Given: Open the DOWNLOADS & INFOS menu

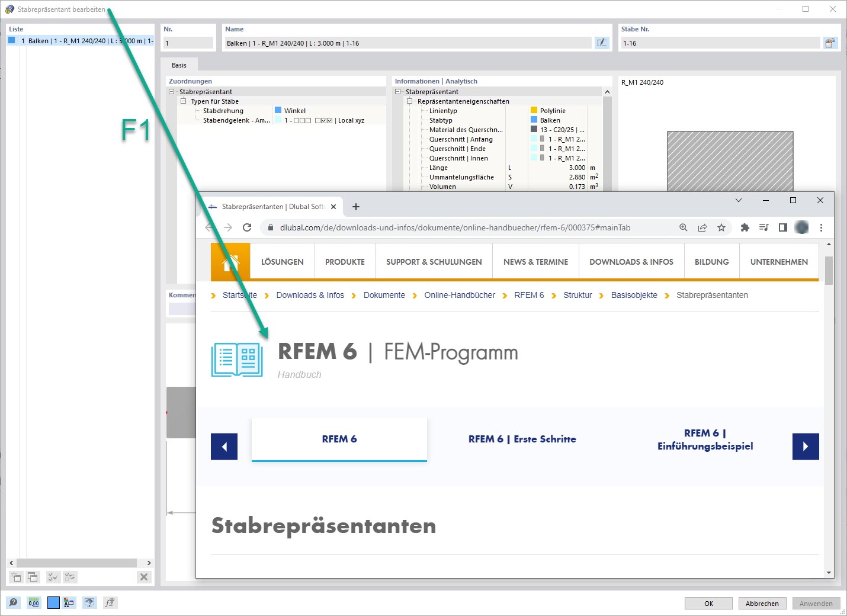Looking at the screenshot, I should click(x=631, y=262).
